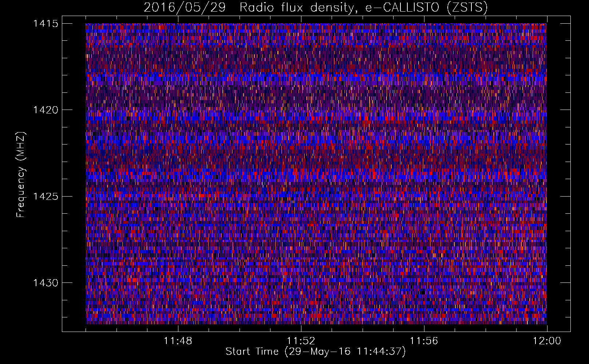Select the 1420 frequency axis label
This screenshot has height=364, width=589.
pos(46,110)
